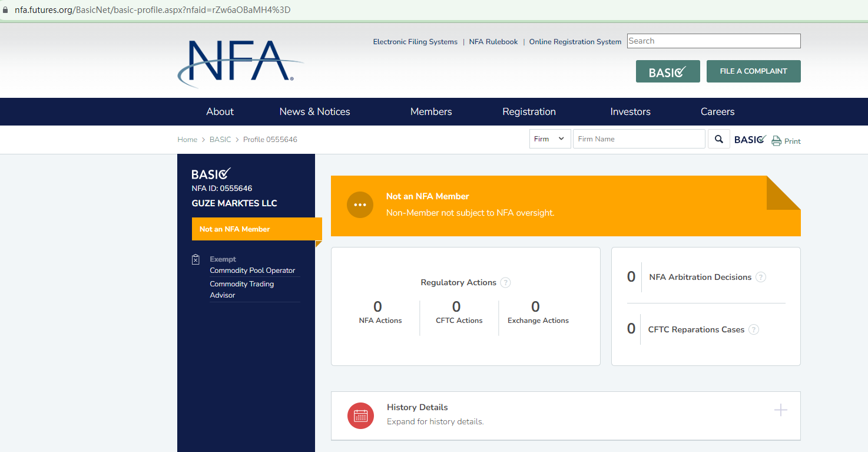Click help icon next to NFA Arbitration Decisions
This screenshot has width=868, height=452.
click(761, 277)
